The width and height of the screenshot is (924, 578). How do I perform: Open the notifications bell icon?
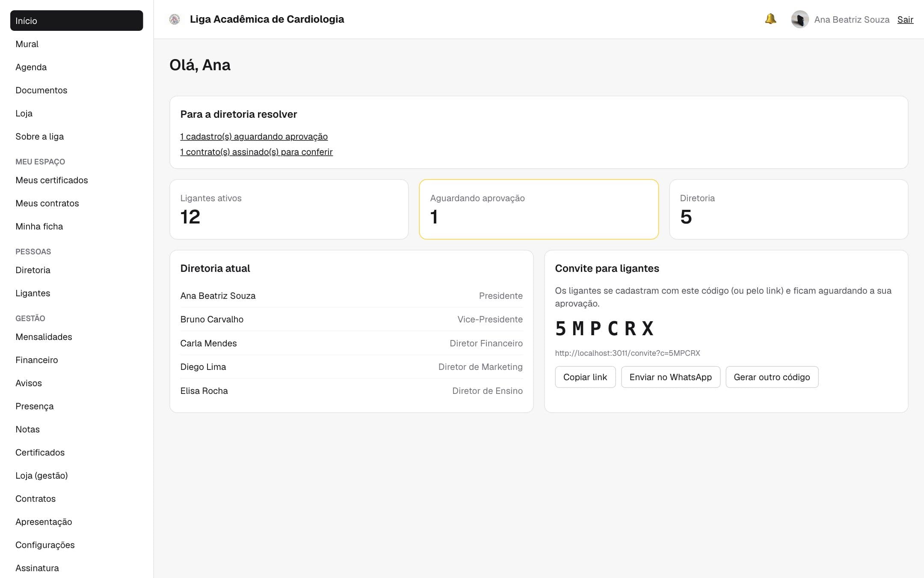[x=770, y=19]
